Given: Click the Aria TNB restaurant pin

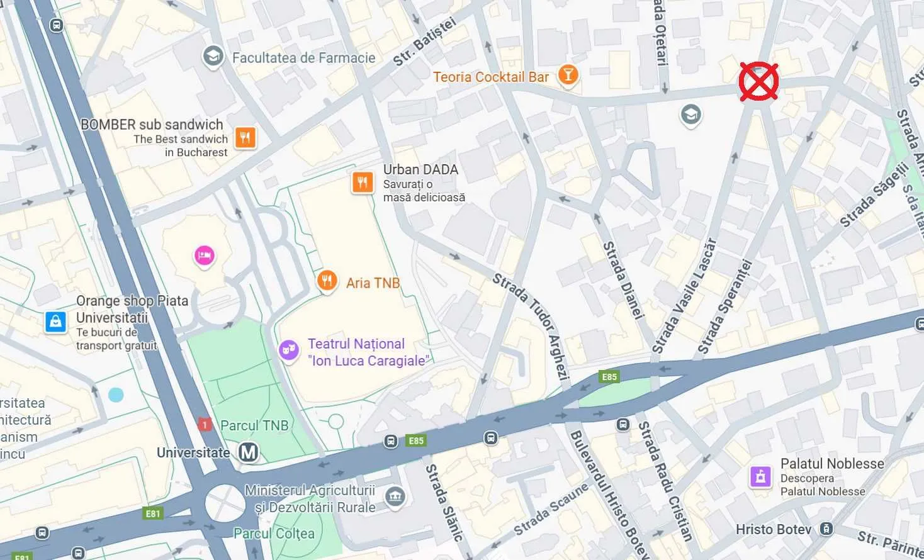Looking at the screenshot, I should [327, 281].
